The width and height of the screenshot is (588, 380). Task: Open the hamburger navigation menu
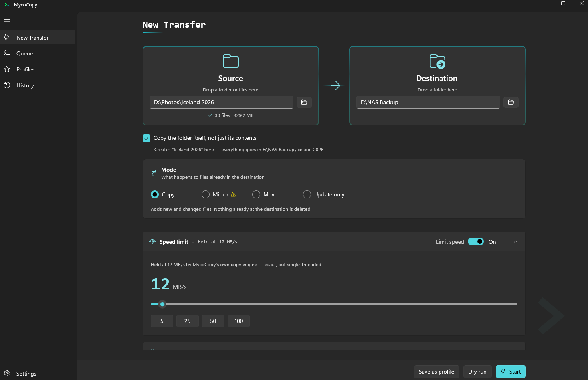coord(7,21)
